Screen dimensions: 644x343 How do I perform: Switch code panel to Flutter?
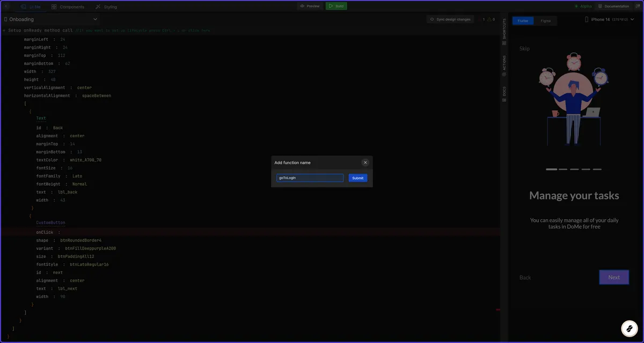click(x=523, y=20)
